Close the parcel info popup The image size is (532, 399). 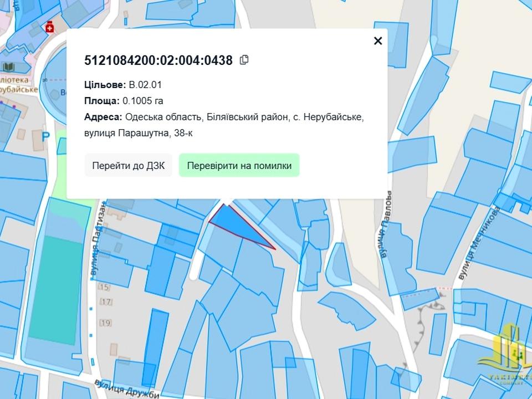coord(378,41)
